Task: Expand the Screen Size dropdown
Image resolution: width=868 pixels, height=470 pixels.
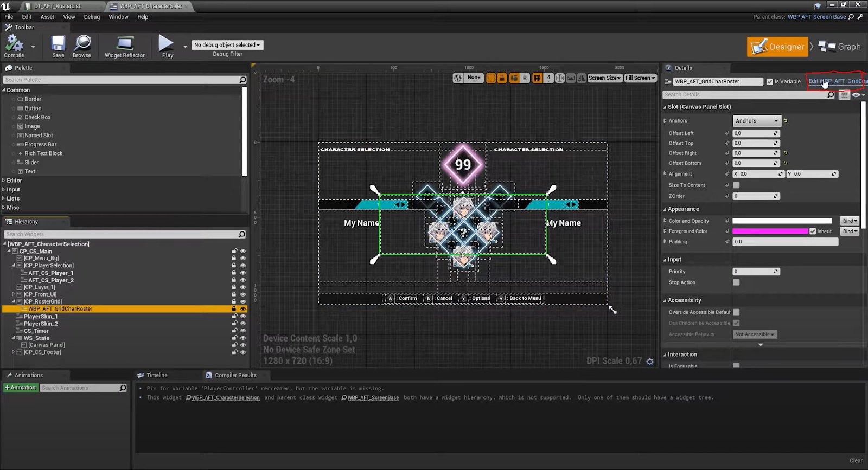Action: coord(604,78)
